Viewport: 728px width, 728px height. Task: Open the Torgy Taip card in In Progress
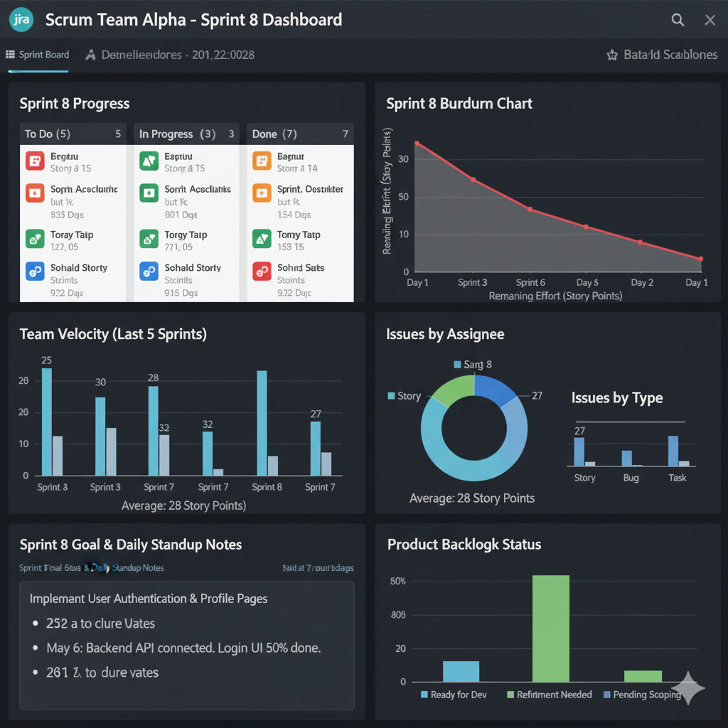pyautogui.click(x=185, y=240)
